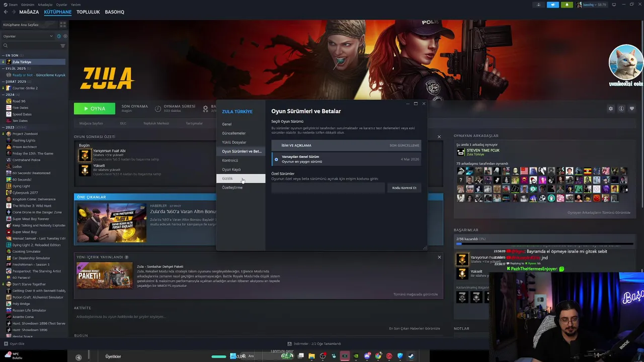The width and height of the screenshot is (644, 362).
Task: Click the Yükselt achievement icon in summary
Action: [85, 170]
